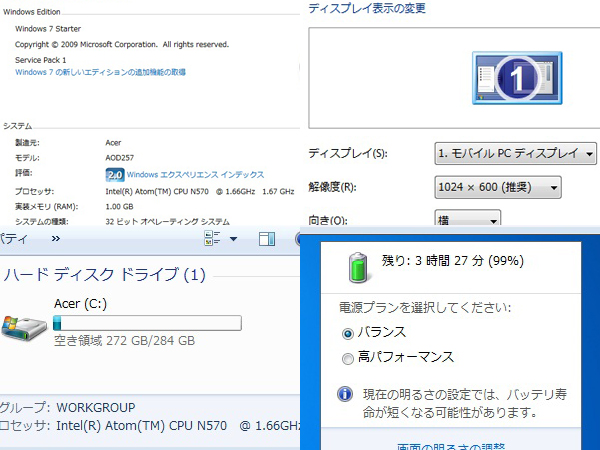The width and height of the screenshot is (600, 450).
Task: Select the Acer (C:) drive icon
Action: point(24,328)
